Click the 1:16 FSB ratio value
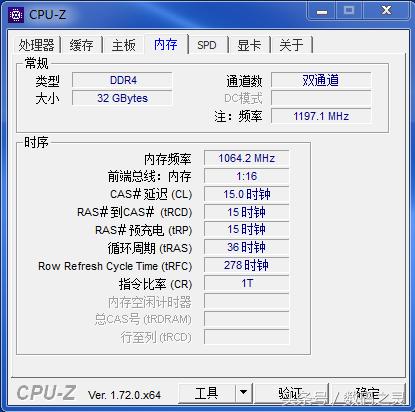Screen dimensions: 415x412 coord(247,176)
